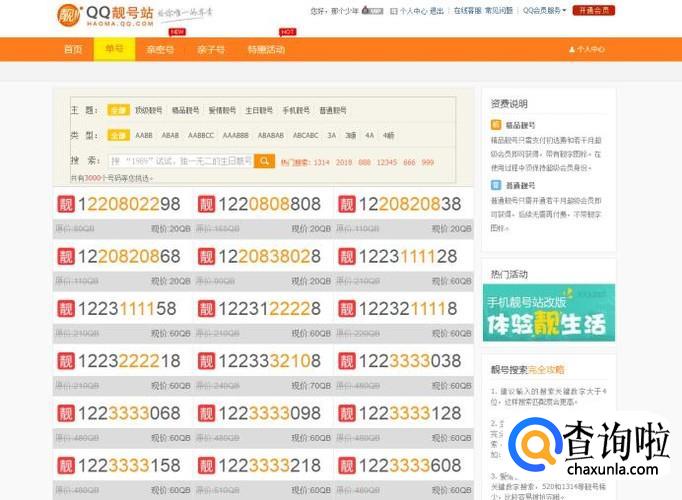
Task: Click the number 1223333608
Action: (410, 465)
